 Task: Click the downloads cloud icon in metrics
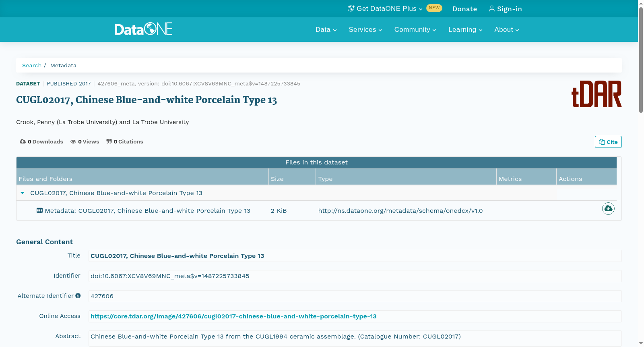point(23,141)
